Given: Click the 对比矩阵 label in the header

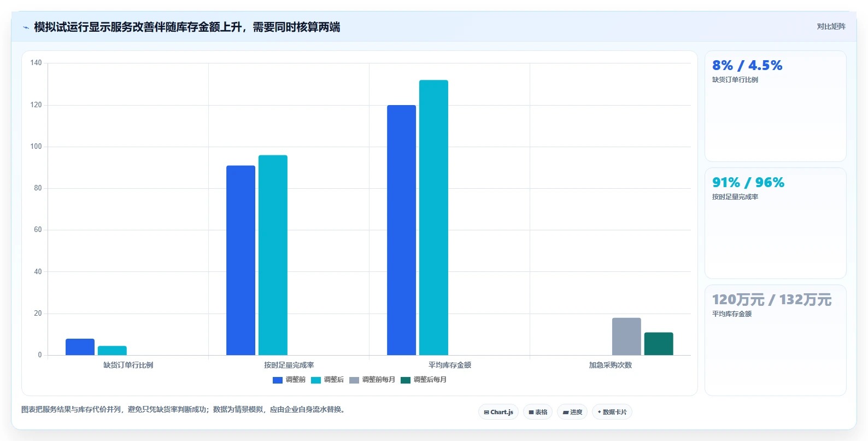Looking at the screenshot, I should click(x=831, y=26).
